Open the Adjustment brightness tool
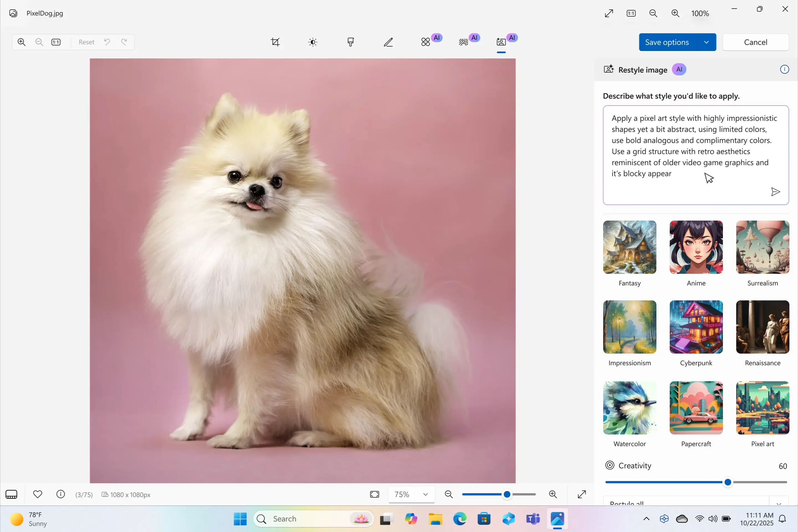Viewport: 798px width, 532px height. (313, 42)
